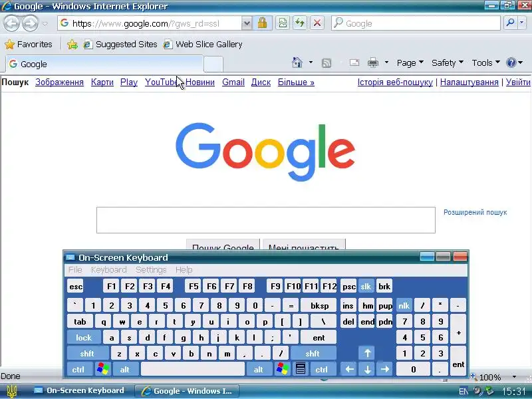Open the Gmail link
Image resolution: width=532 pixels, height=399 pixels.
tap(233, 82)
